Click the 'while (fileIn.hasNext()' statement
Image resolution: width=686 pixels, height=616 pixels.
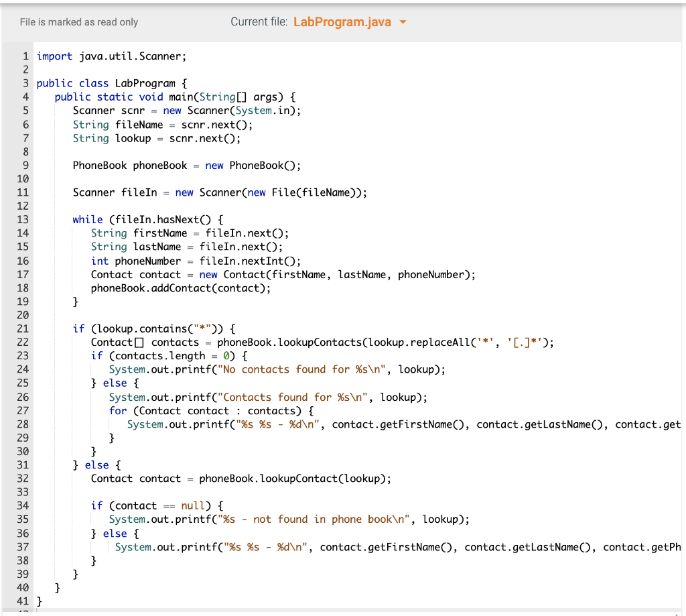(x=148, y=220)
